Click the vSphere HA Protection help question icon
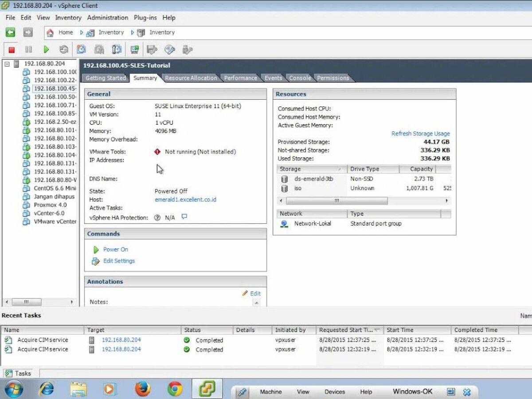 (x=157, y=218)
